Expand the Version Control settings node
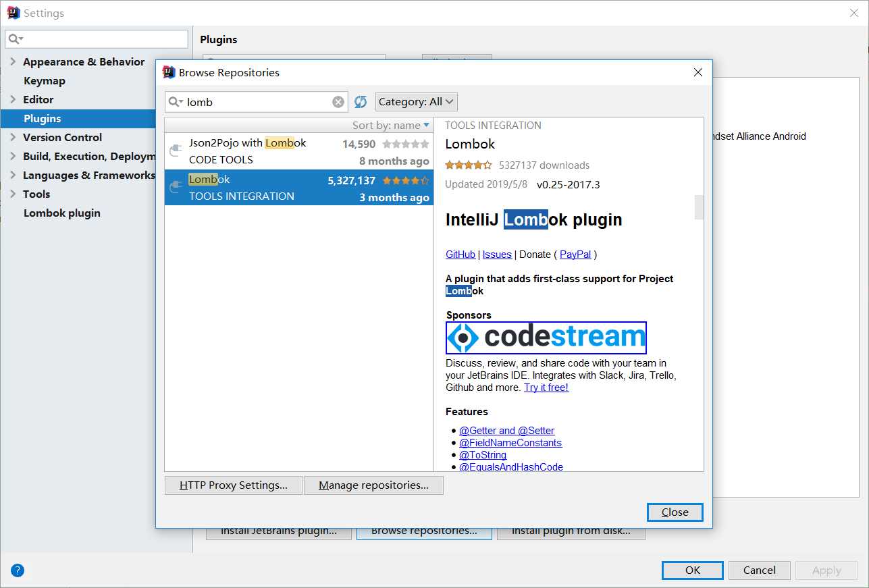 coord(13,137)
